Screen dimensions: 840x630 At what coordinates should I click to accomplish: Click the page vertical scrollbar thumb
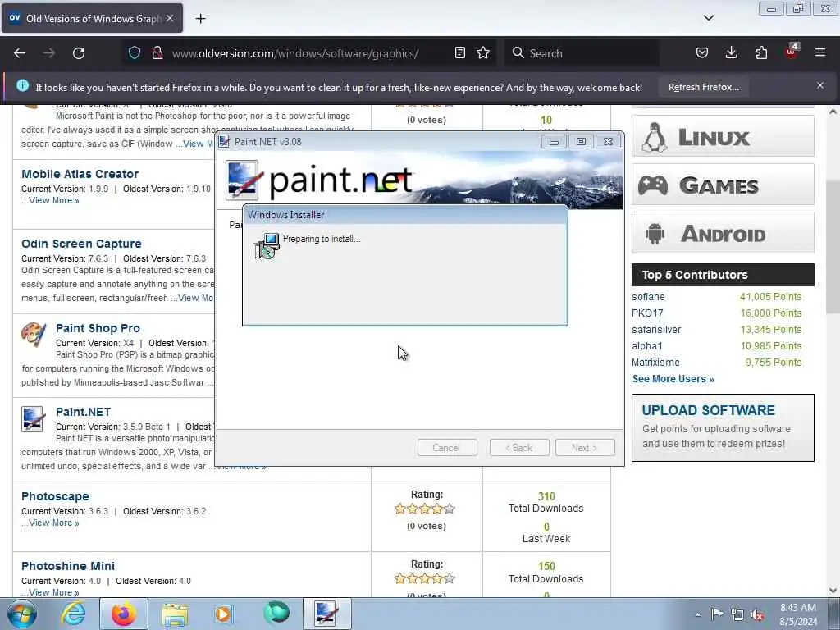pos(833,248)
